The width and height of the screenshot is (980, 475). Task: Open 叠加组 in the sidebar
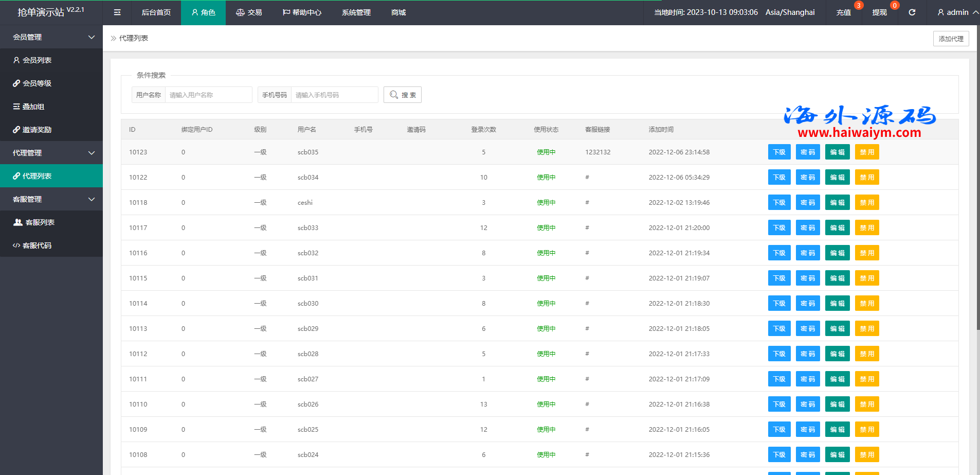(33, 107)
